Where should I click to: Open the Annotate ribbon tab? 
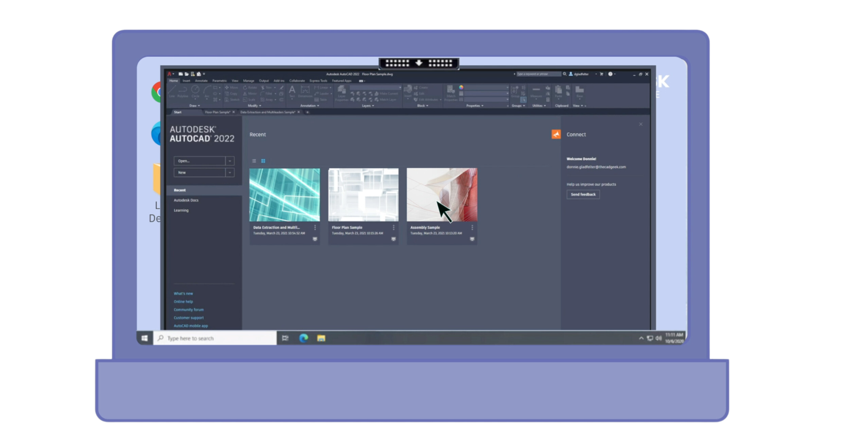click(x=201, y=81)
